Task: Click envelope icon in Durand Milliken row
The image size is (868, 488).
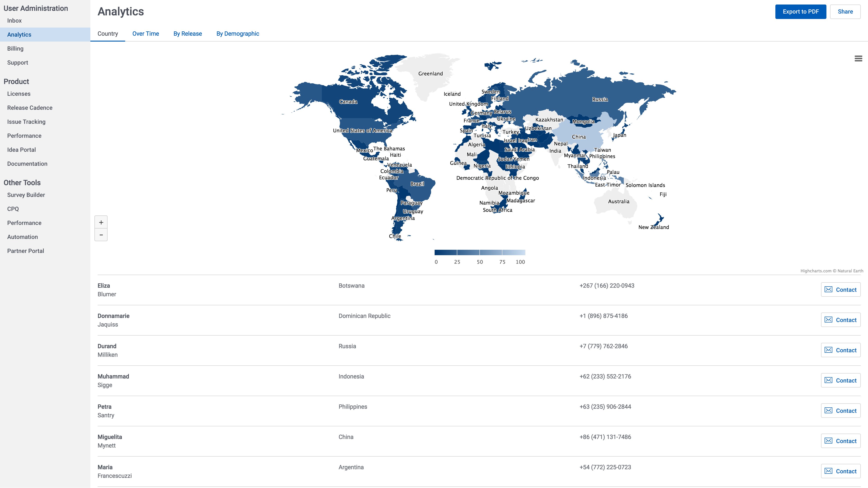Action: point(828,350)
